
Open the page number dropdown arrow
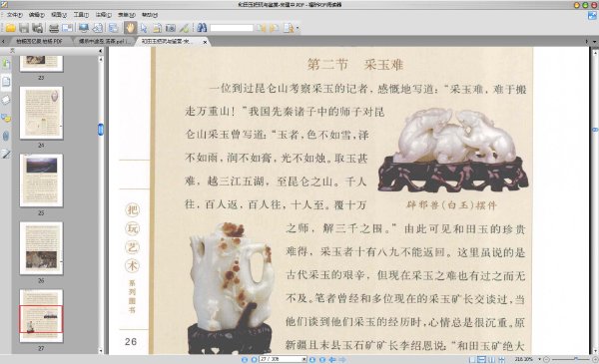tap(304, 359)
